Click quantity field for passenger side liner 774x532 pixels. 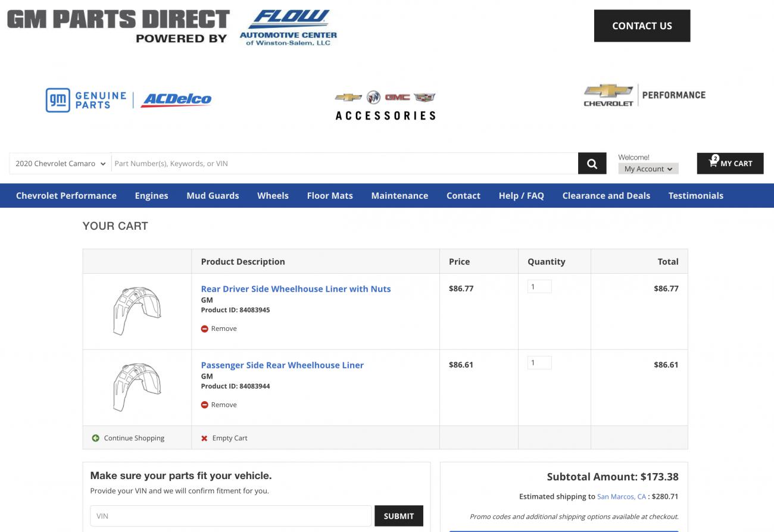click(539, 363)
